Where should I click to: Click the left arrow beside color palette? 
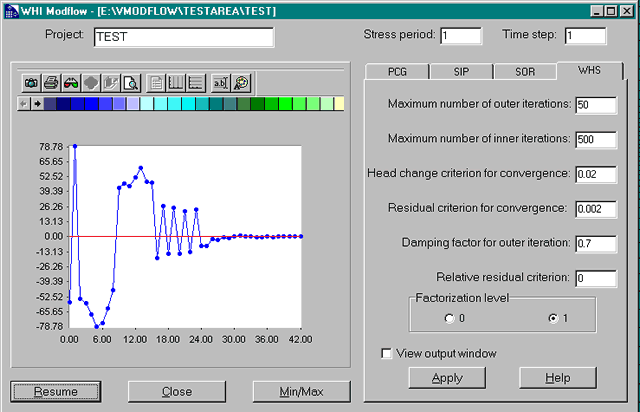pos(24,104)
